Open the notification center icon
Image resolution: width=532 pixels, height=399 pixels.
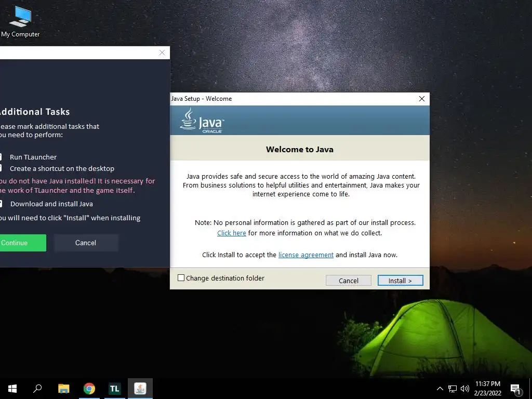(x=515, y=389)
